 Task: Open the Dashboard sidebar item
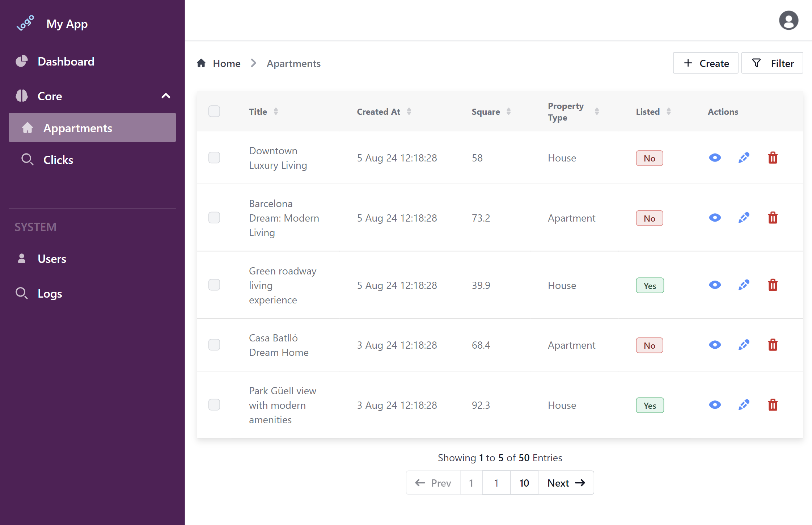pyautogui.click(x=66, y=62)
